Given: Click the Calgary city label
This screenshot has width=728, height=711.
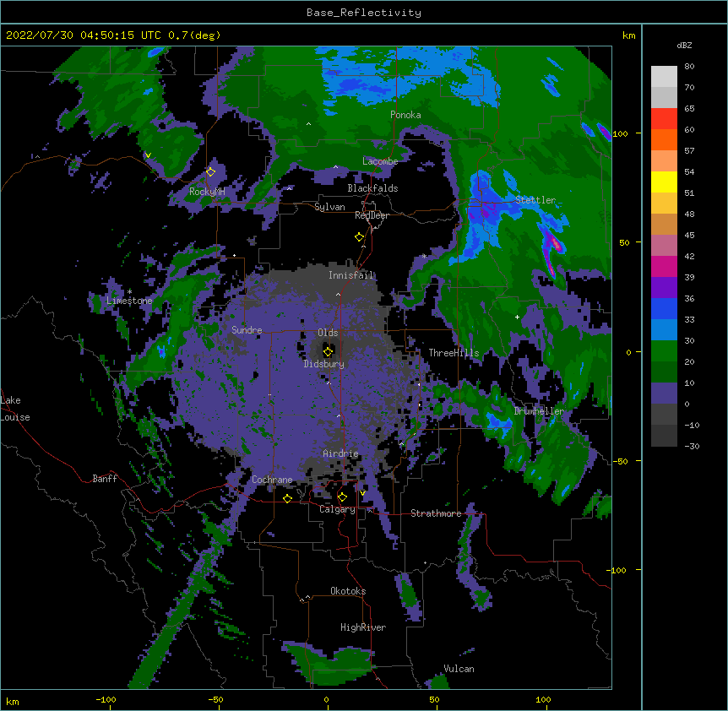Looking at the screenshot, I should pos(337,509).
